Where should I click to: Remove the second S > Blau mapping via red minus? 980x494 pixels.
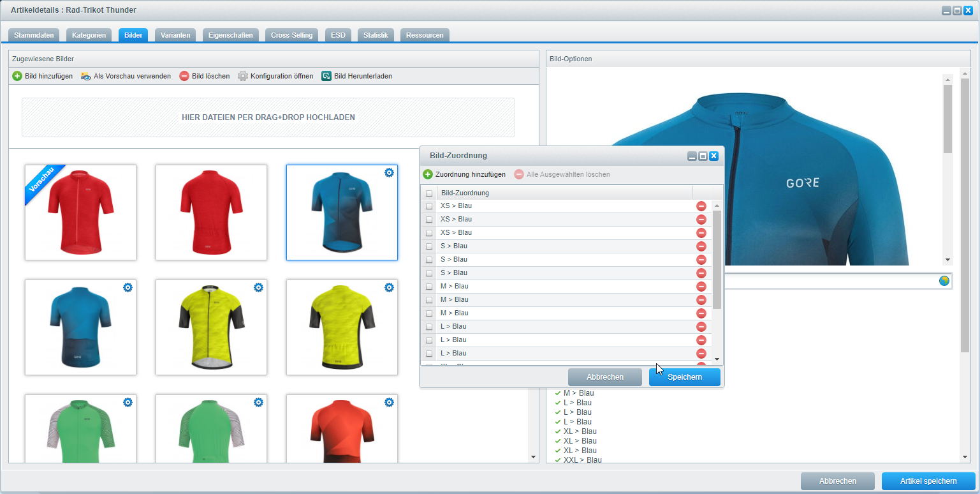(701, 260)
